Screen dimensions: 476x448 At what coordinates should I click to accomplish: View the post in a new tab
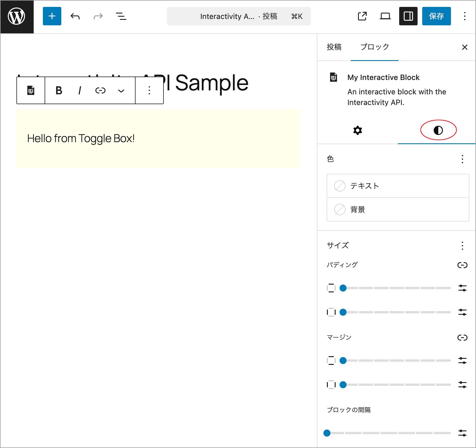coord(362,16)
